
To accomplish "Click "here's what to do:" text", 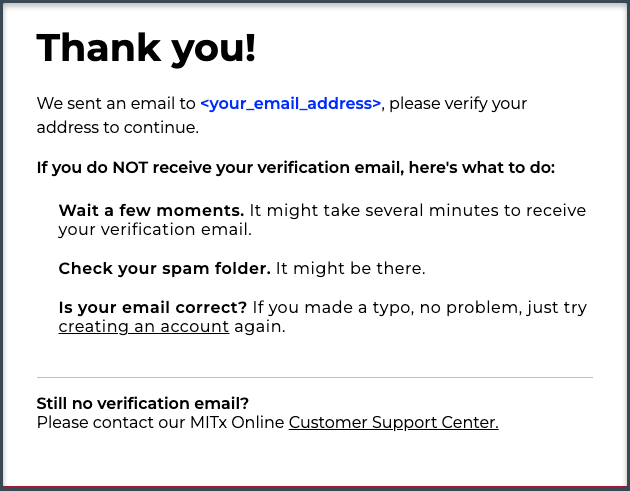I will (482, 168).
